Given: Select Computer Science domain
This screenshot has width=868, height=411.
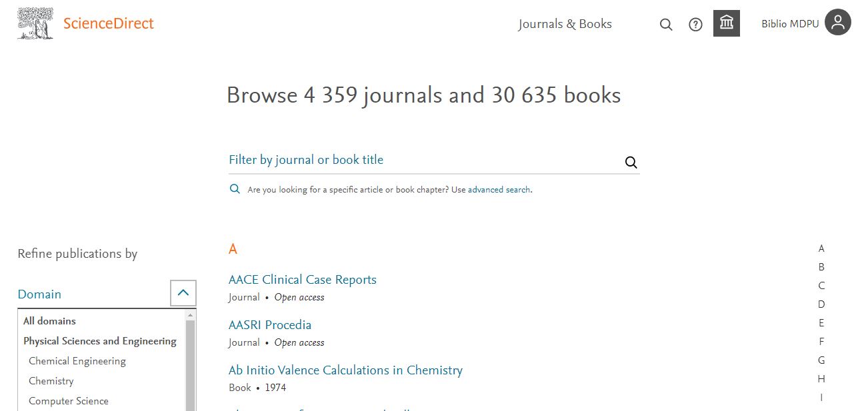Looking at the screenshot, I should [x=68, y=401].
